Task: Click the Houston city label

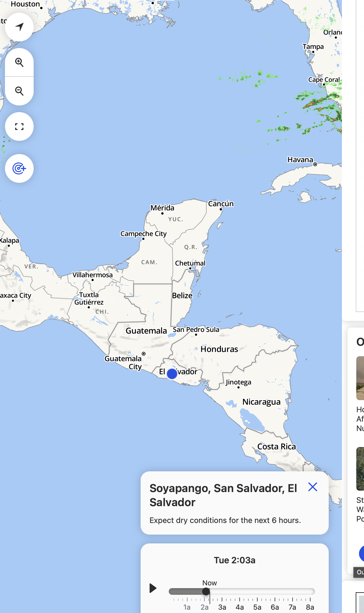Action: (25, 4)
